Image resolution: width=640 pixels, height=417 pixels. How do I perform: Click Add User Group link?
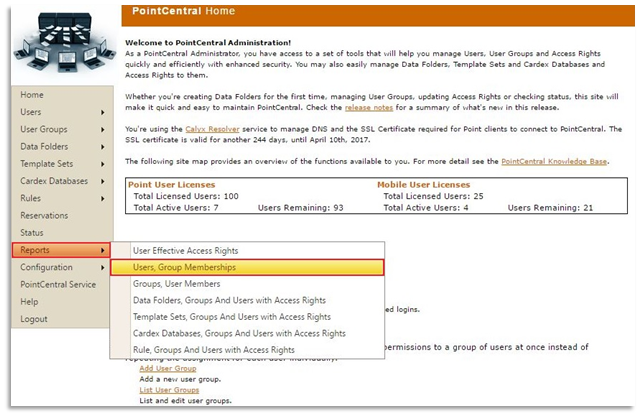[x=168, y=368]
